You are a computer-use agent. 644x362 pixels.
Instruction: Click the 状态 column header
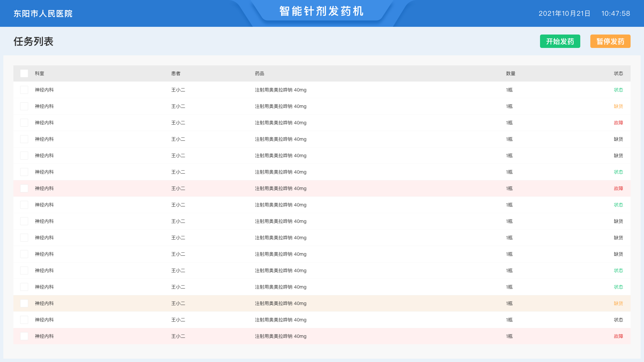tap(618, 73)
